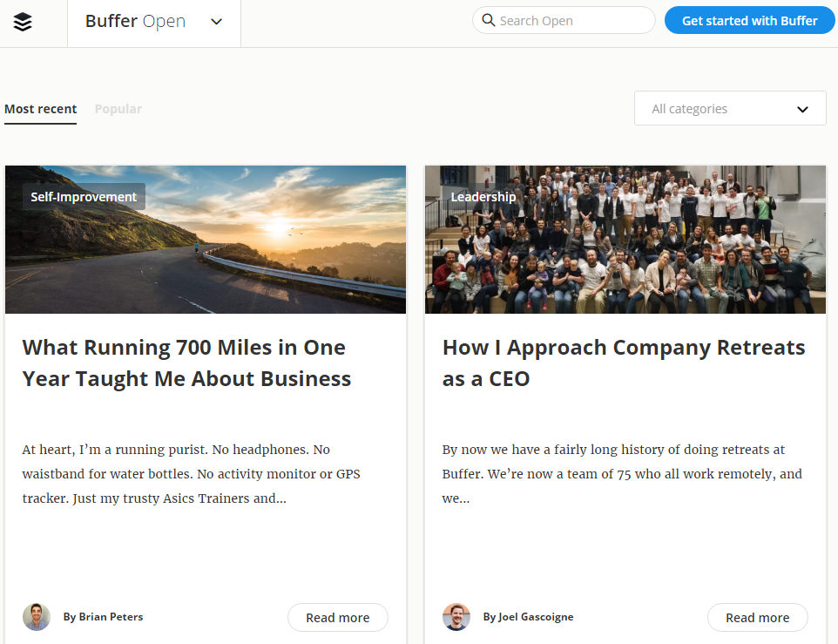This screenshot has height=644, width=838.
Task: Read more on company retreats article
Action: click(x=757, y=618)
